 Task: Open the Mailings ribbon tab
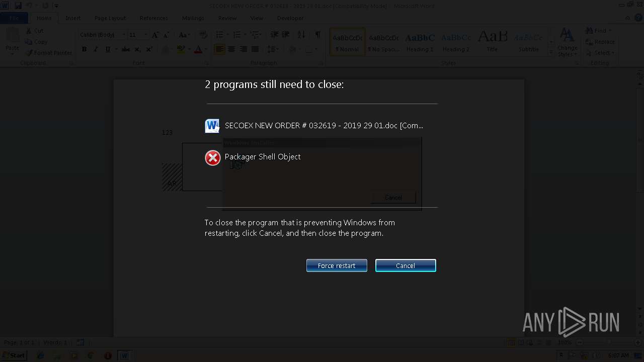pyautogui.click(x=193, y=18)
